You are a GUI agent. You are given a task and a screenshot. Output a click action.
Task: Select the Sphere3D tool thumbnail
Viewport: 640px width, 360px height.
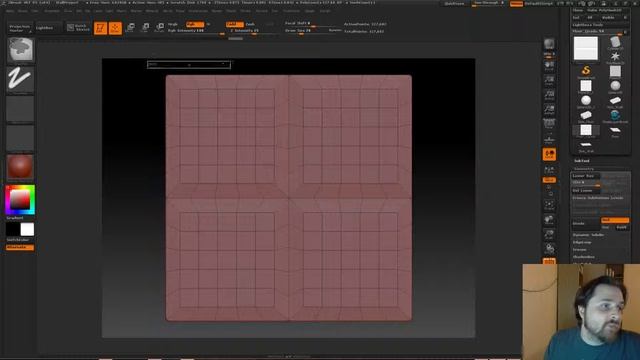coord(615,87)
